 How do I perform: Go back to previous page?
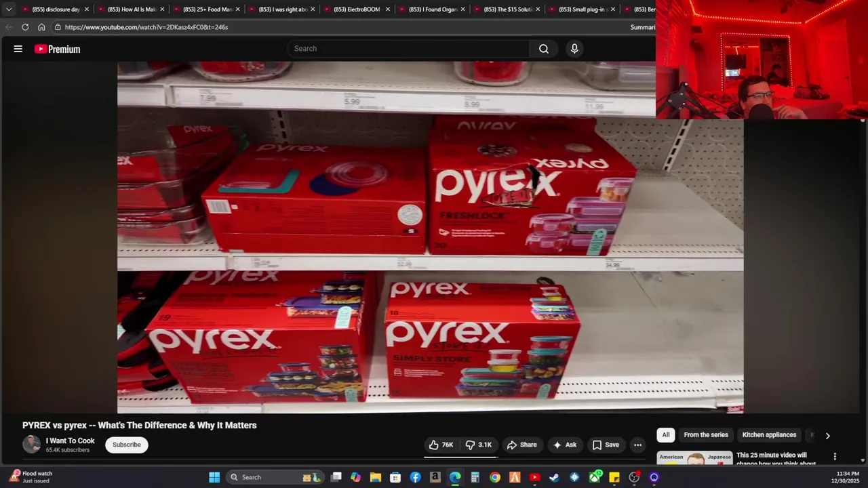pyautogui.click(x=9, y=27)
